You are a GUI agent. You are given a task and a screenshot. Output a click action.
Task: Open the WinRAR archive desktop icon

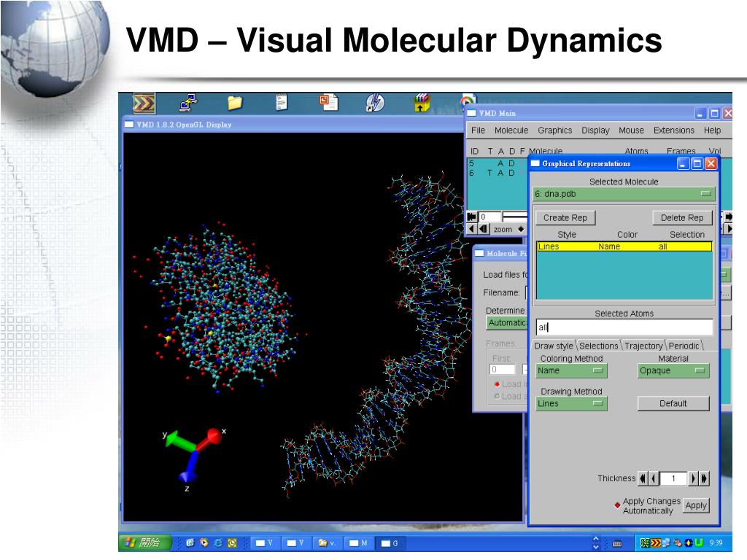421,102
